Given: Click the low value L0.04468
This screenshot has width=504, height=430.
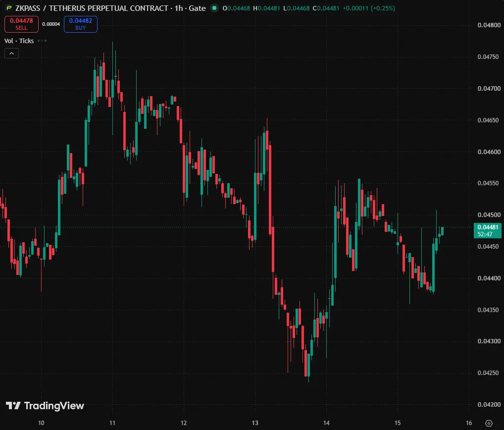Looking at the screenshot, I should click(x=297, y=8).
